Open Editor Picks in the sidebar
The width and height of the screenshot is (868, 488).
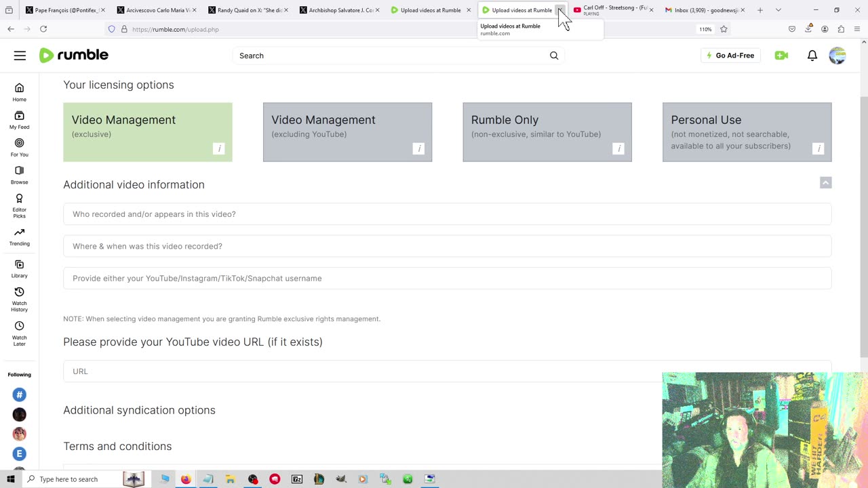click(19, 205)
